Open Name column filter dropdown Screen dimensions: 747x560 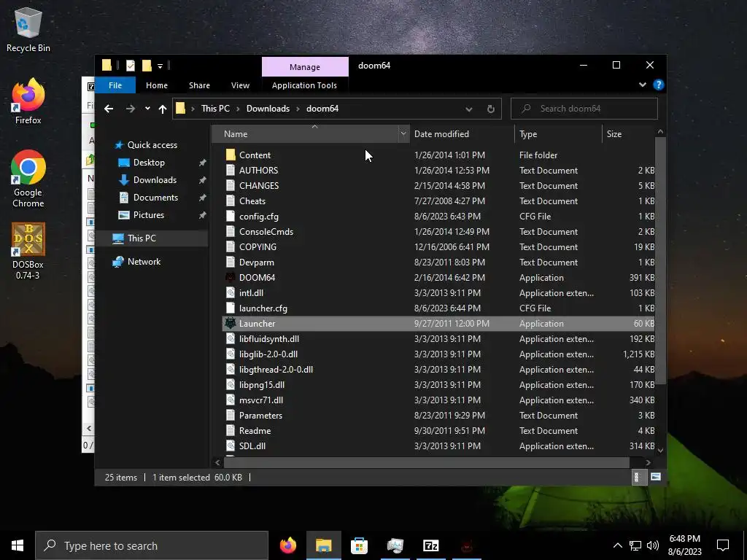tap(403, 134)
